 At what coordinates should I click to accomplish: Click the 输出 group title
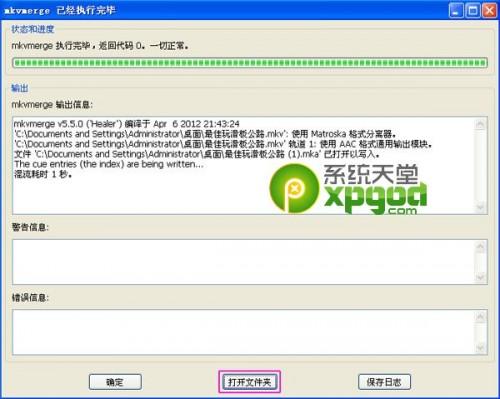coord(20,88)
